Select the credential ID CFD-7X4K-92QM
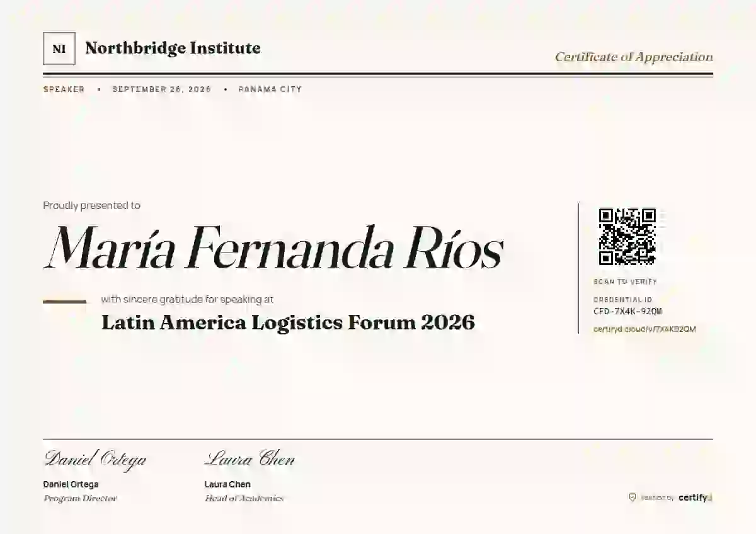This screenshot has height=534, width=756. point(627,311)
